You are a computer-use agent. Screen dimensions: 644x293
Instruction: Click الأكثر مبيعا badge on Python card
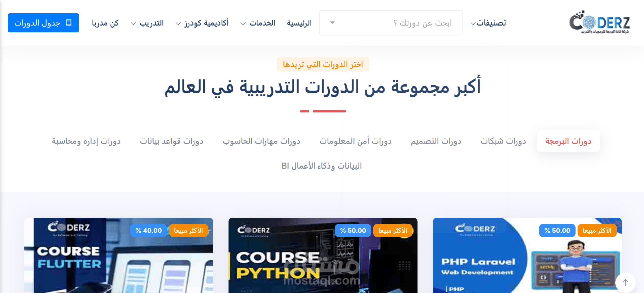393,231
